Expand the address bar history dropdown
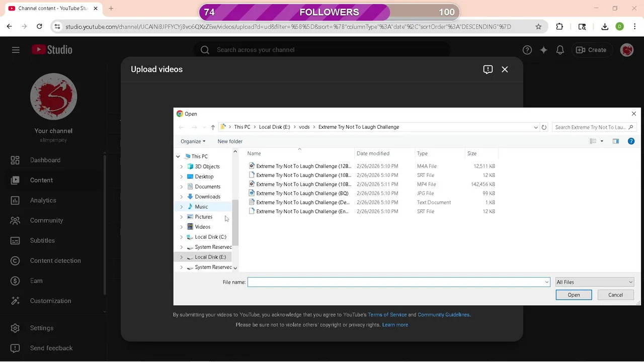 536,127
